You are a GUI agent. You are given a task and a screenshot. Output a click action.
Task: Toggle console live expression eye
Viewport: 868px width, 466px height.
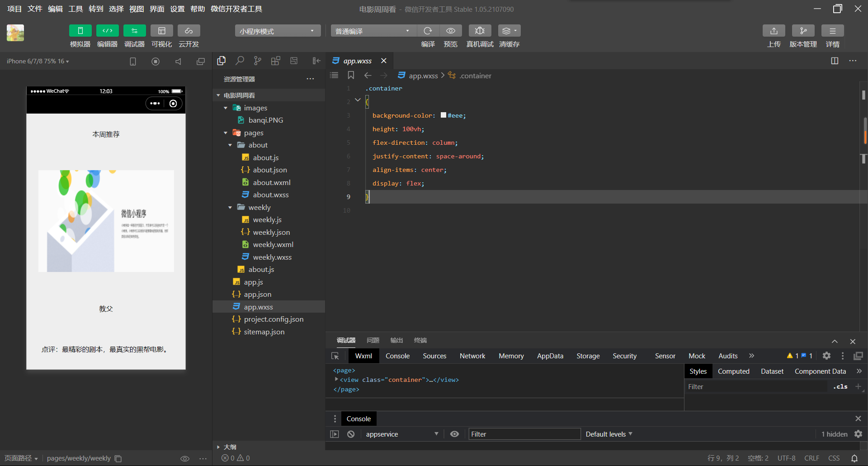pyautogui.click(x=454, y=434)
